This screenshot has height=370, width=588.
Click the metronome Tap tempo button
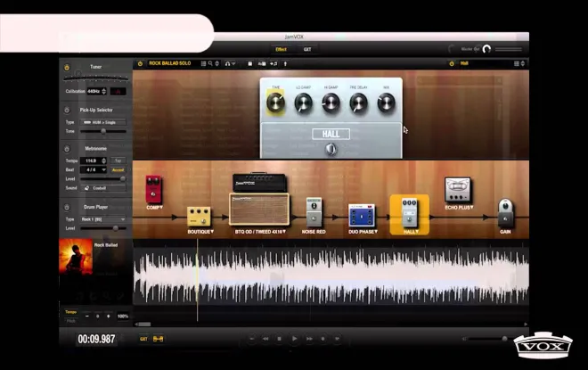click(118, 160)
